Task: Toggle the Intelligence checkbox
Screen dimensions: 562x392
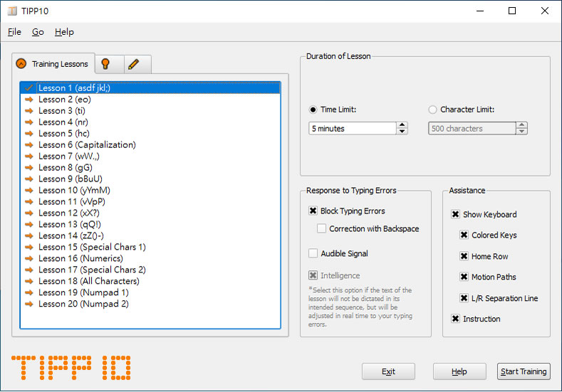Action: point(313,275)
